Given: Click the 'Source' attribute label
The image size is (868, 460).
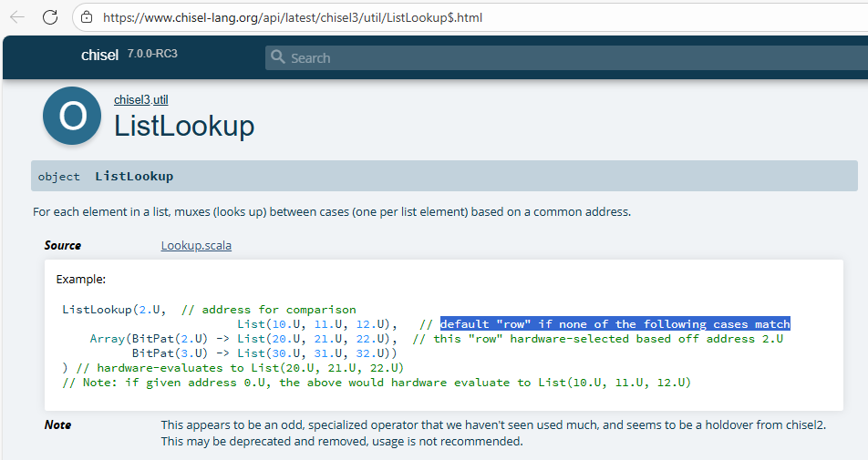Looking at the screenshot, I should [x=63, y=245].
